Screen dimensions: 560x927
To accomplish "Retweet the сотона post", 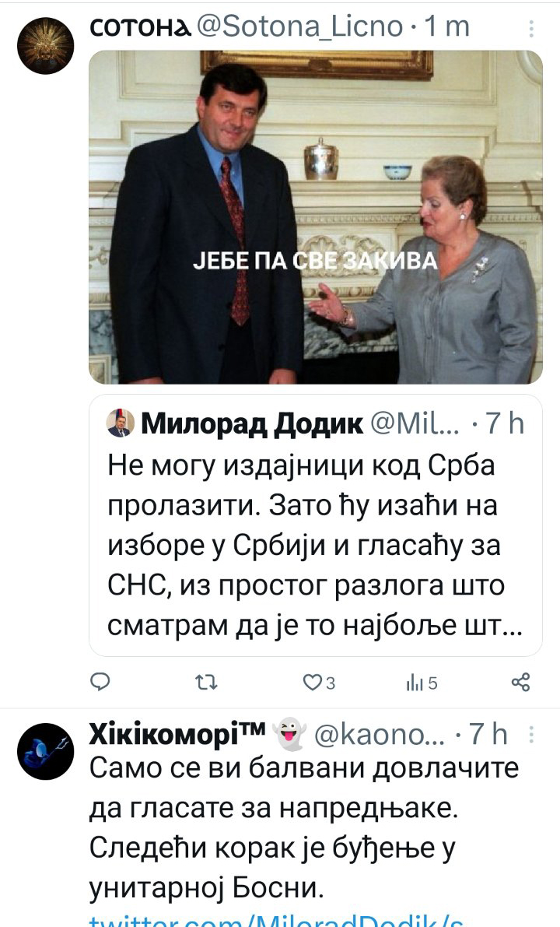I will pyautogui.click(x=206, y=683).
